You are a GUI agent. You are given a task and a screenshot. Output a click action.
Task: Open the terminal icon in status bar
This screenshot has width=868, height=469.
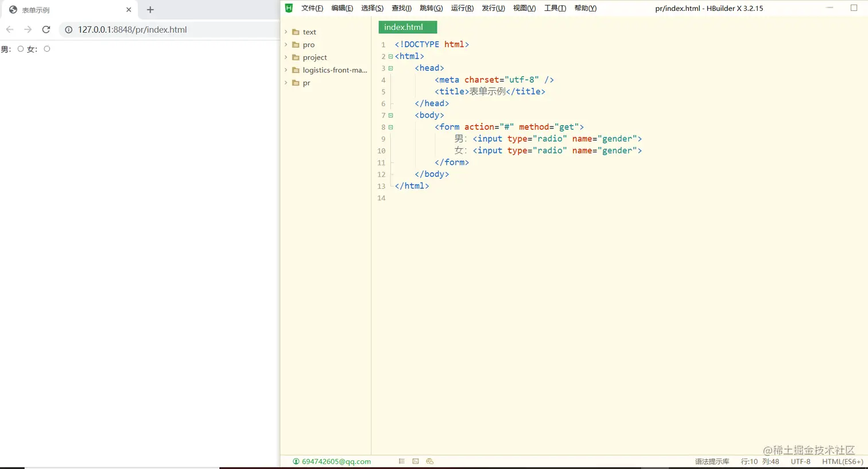coord(416,461)
